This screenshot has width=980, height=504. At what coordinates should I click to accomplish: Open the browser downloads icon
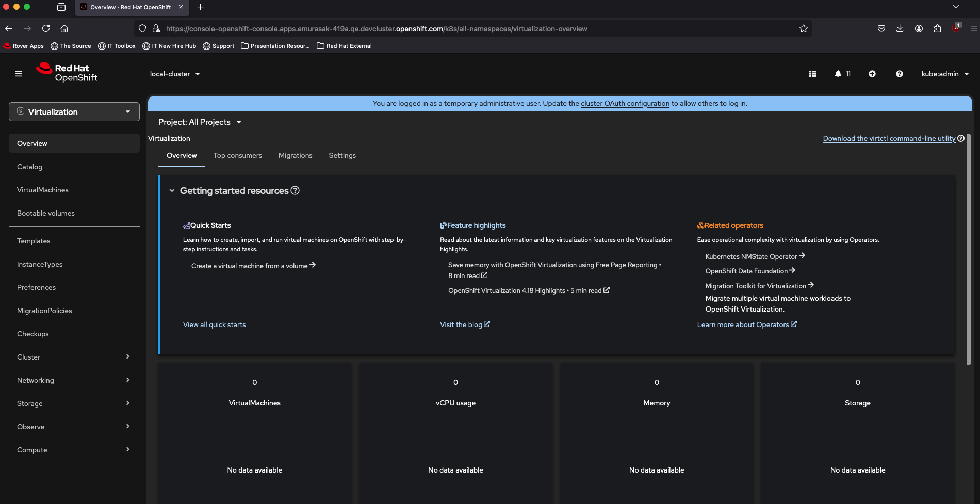(900, 29)
